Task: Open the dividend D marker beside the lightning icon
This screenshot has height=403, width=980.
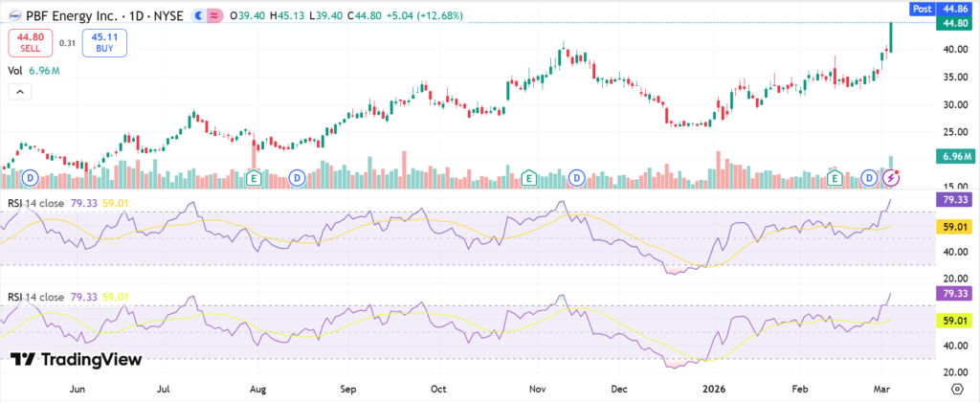Action: click(869, 179)
